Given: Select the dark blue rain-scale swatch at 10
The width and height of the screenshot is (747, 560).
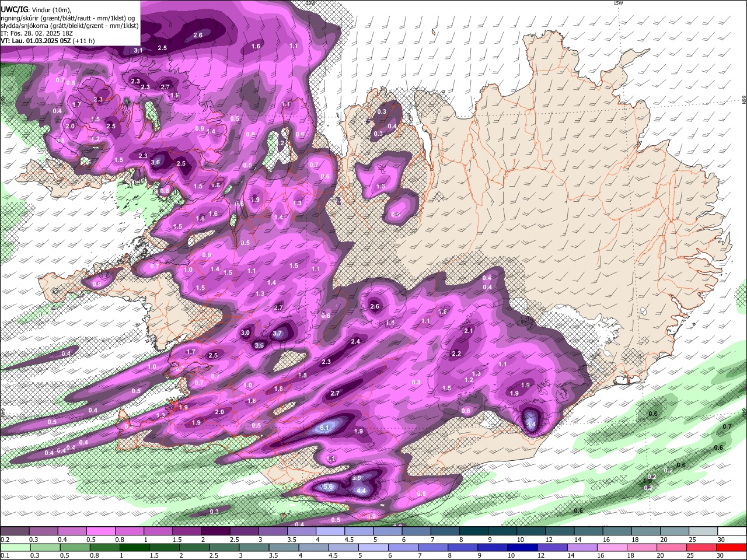Looking at the screenshot, I should 521,547.
